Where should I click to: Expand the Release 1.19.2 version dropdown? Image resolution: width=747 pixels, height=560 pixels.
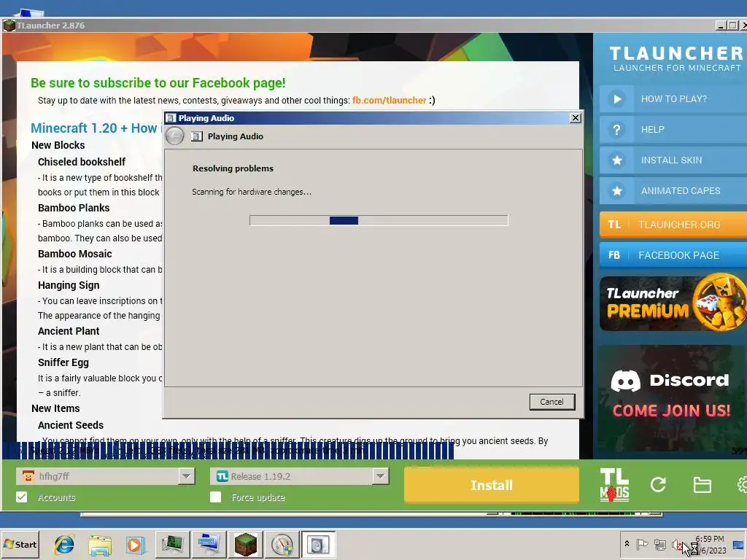[x=380, y=475]
